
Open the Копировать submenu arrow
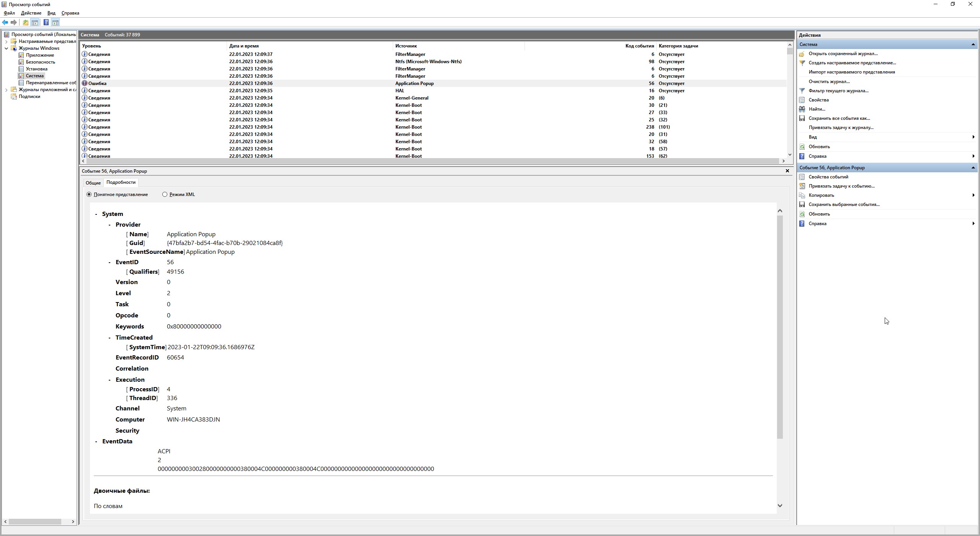click(x=973, y=195)
